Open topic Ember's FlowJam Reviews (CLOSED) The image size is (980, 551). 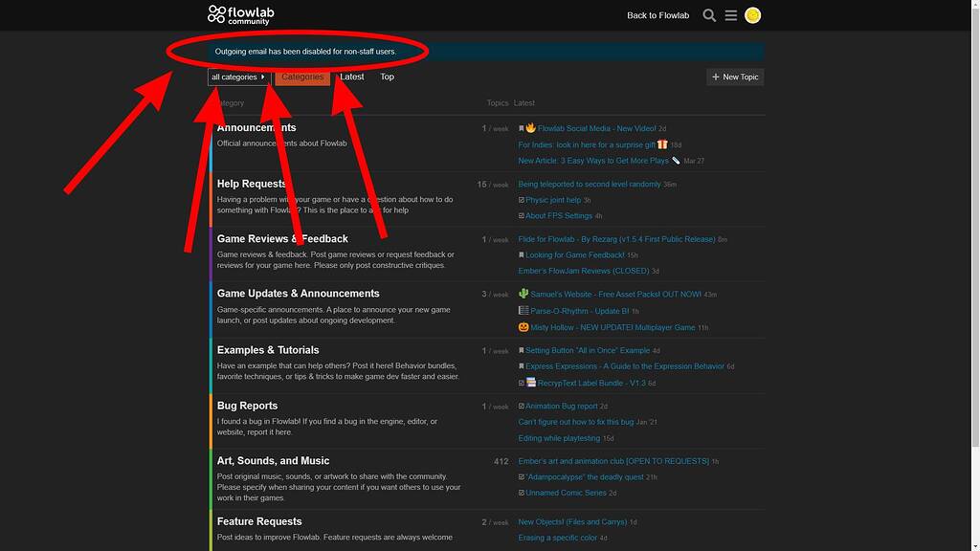point(584,271)
